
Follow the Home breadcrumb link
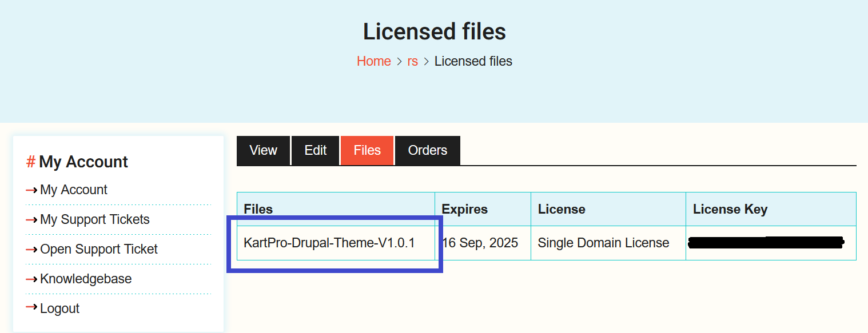(x=373, y=61)
